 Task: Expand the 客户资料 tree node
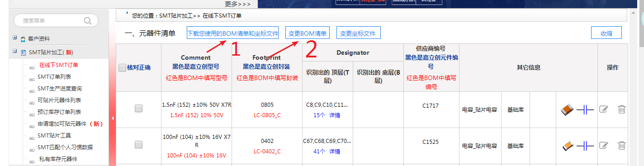(x=15, y=38)
